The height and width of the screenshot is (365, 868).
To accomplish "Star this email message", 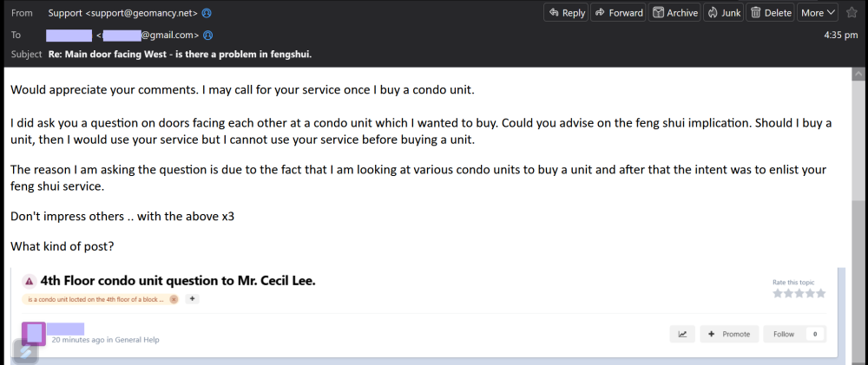I will [x=852, y=13].
